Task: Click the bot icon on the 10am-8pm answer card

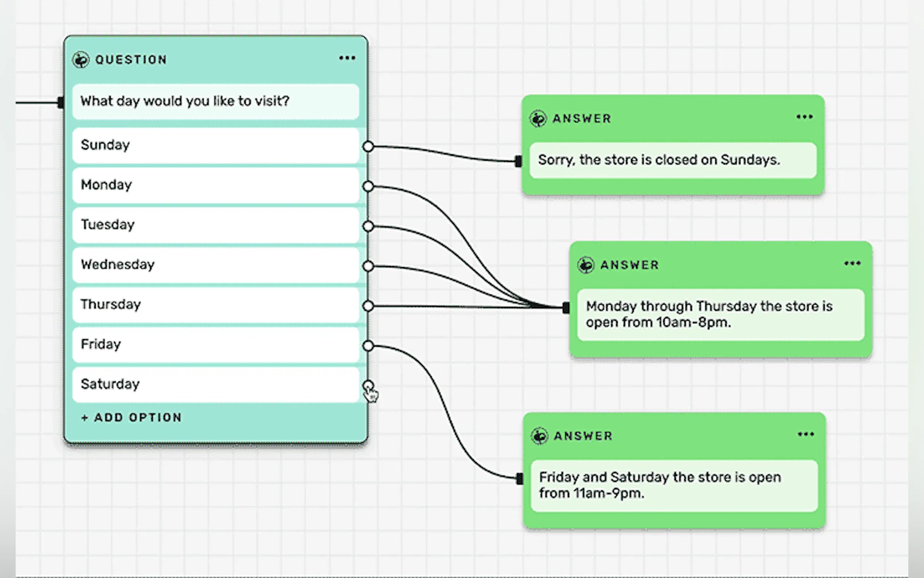Action: 586,265
